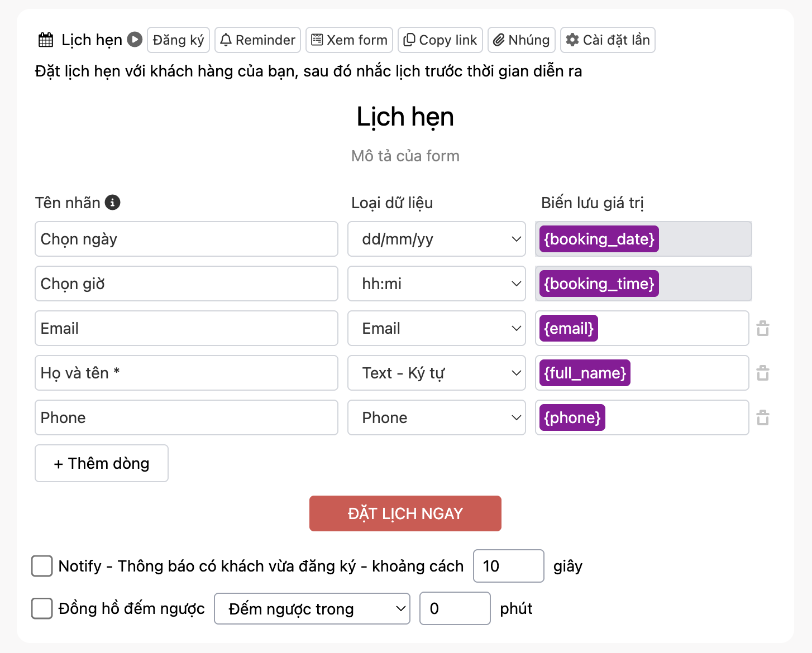
Task: Open the dd/mm/yy data type dropdown
Action: [x=436, y=239]
